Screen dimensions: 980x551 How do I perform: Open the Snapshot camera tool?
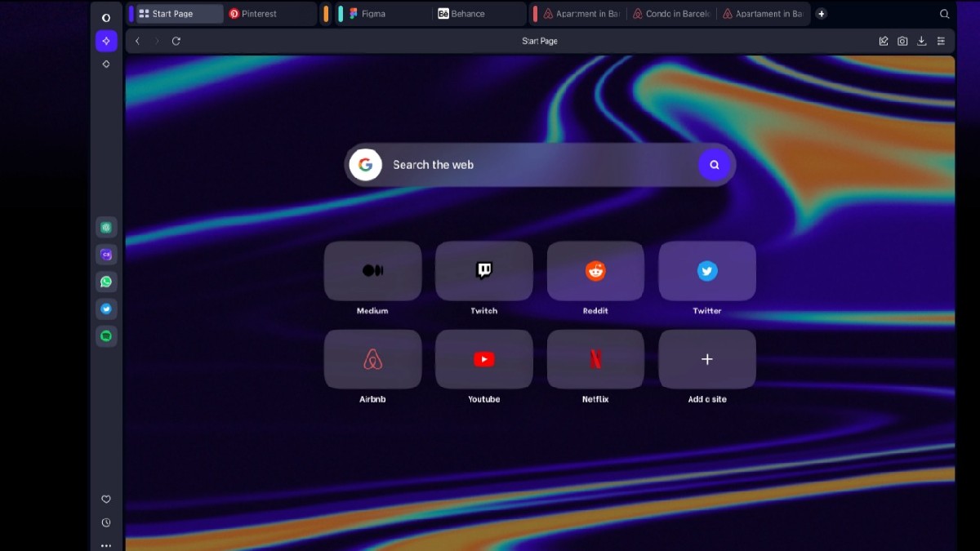902,40
